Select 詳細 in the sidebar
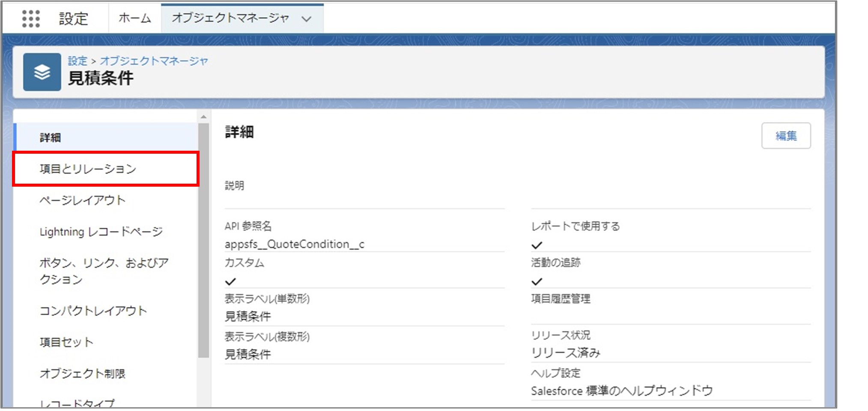 point(106,137)
